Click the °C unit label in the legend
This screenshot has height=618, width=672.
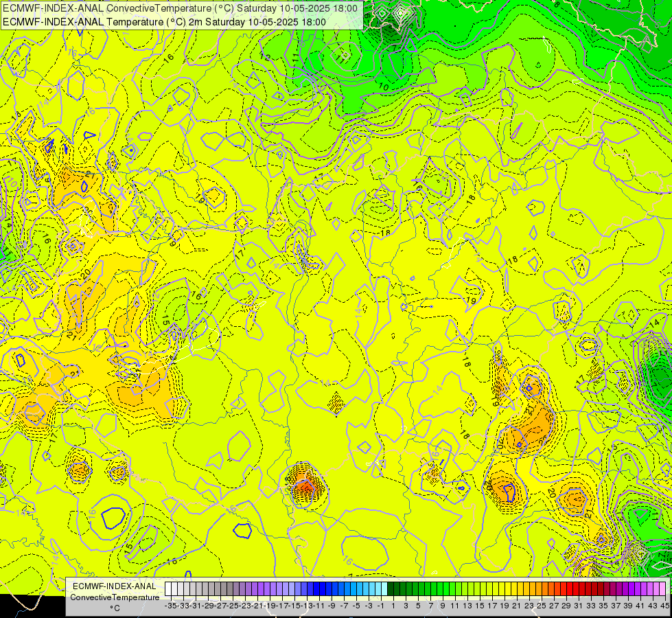point(115,608)
